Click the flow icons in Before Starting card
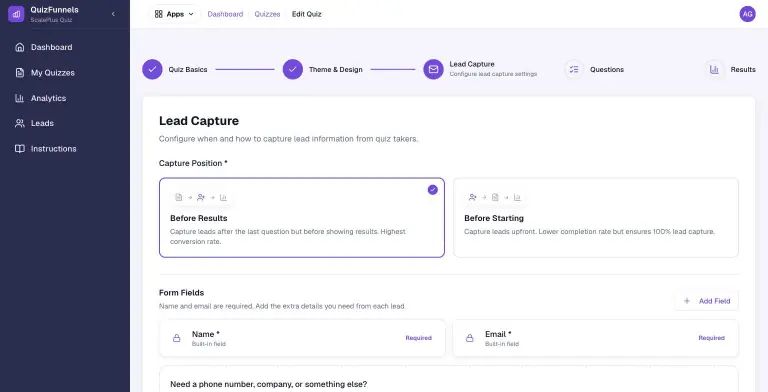768x392 pixels. click(495, 197)
